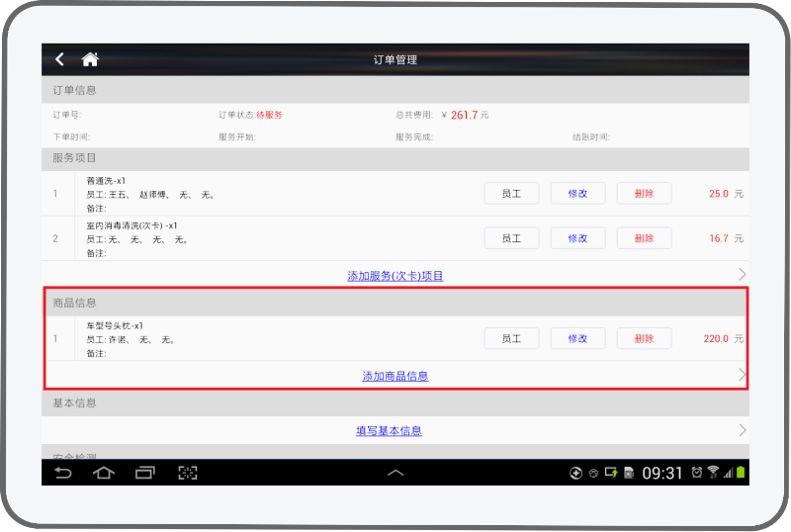Open the 添加商品信息 link

[x=395, y=376]
